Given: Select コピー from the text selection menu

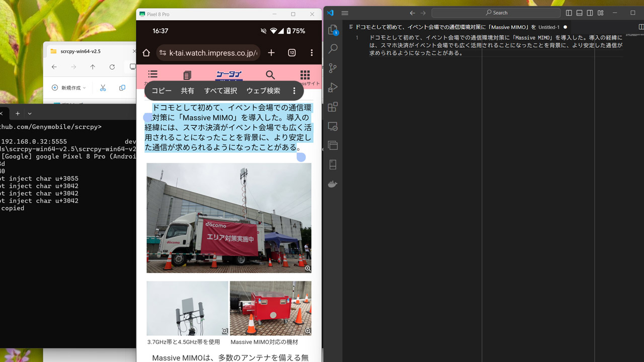Looking at the screenshot, I should coord(161,90).
